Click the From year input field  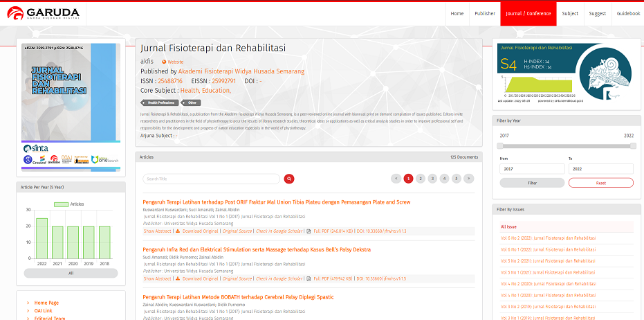point(532,168)
